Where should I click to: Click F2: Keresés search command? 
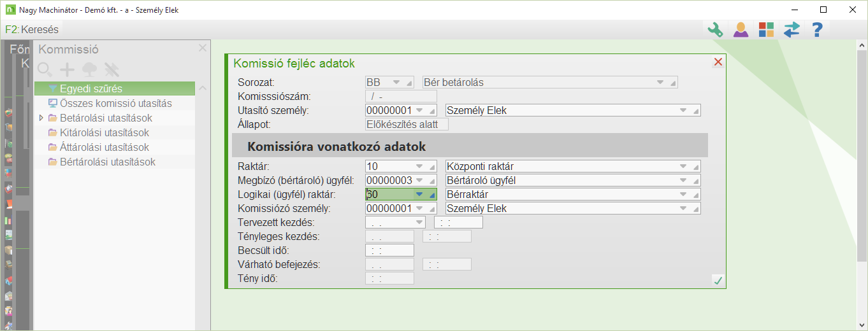pyautogui.click(x=32, y=29)
